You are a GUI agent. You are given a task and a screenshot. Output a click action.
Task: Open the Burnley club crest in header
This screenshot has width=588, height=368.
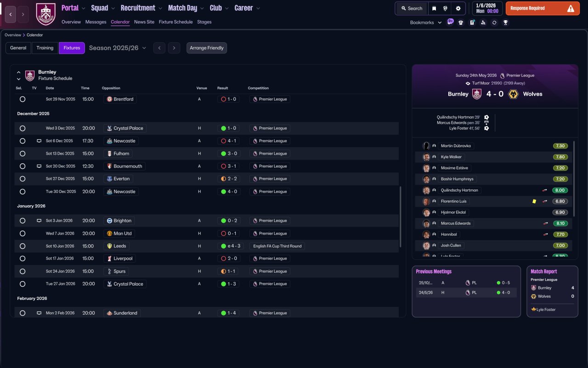pos(45,14)
